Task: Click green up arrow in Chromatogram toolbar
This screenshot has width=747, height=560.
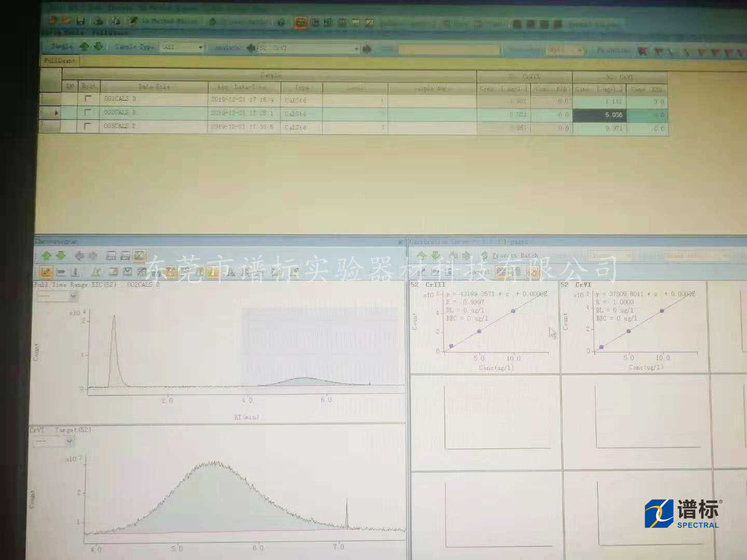Action: click(x=47, y=255)
